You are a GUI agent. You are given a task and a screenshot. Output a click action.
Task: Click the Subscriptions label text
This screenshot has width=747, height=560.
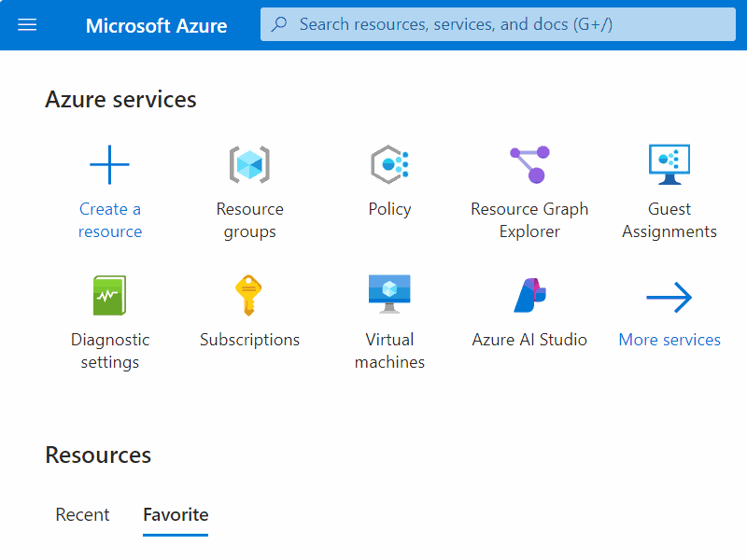click(249, 340)
